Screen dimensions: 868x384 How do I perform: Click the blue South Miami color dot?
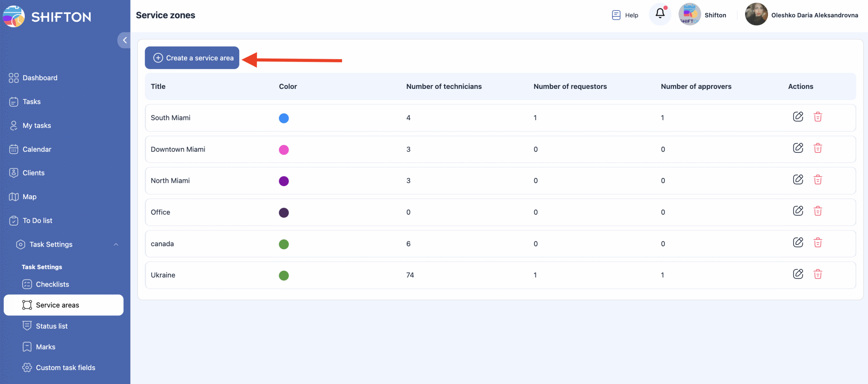283,118
